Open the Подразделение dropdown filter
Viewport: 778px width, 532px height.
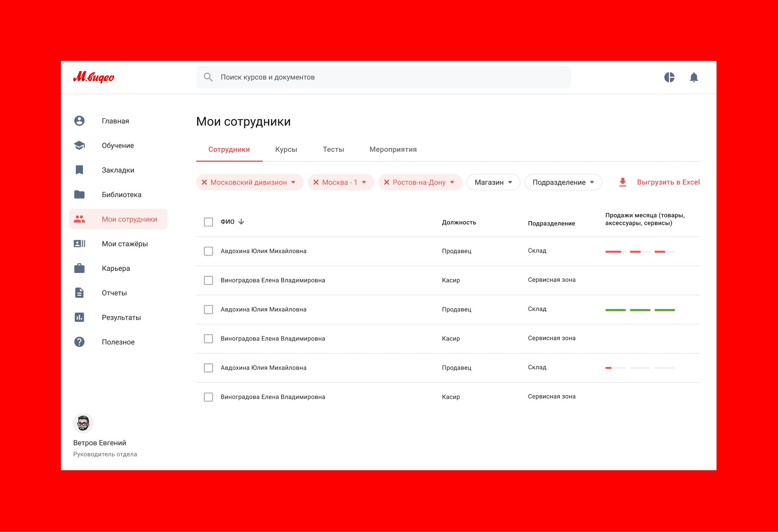563,182
